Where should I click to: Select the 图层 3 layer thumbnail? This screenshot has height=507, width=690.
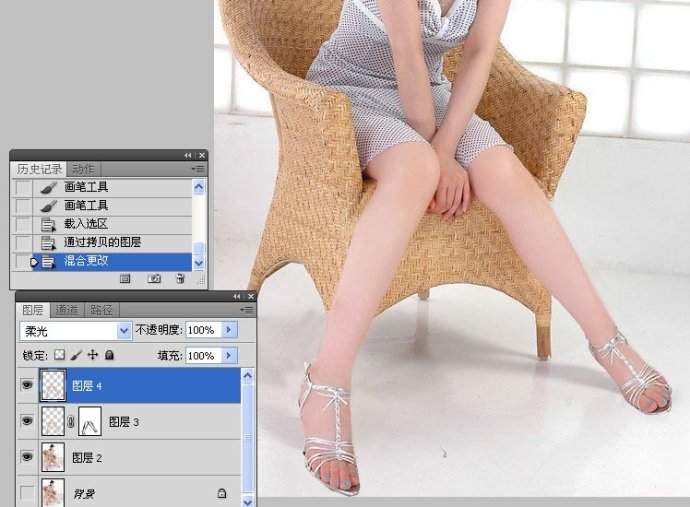[x=53, y=421]
